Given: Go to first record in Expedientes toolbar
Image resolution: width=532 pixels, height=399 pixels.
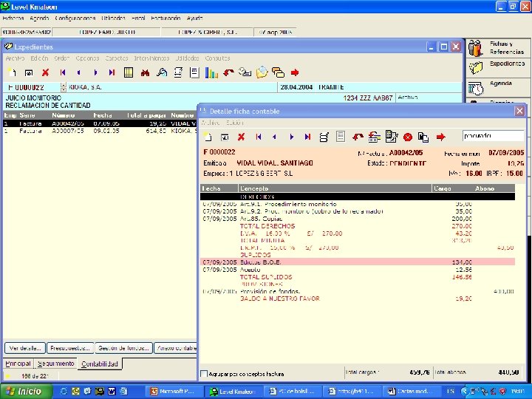Looking at the screenshot, I should click(62, 72).
